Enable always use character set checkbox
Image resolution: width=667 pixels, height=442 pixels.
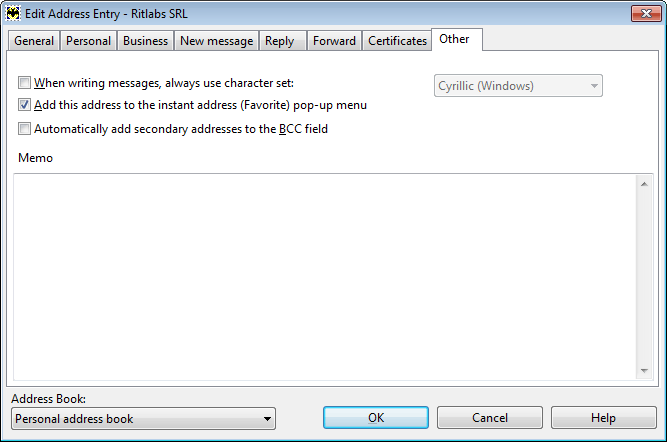tap(24, 83)
